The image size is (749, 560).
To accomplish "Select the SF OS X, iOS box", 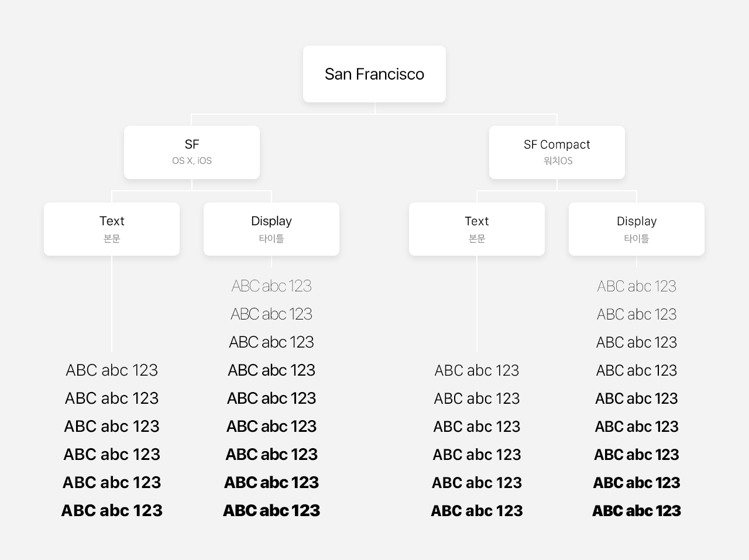I will [x=192, y=152].
